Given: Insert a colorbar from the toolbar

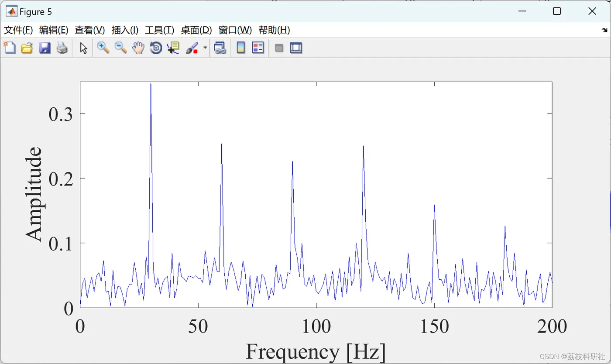Looking at the screenshot, I should coord(240,48).
